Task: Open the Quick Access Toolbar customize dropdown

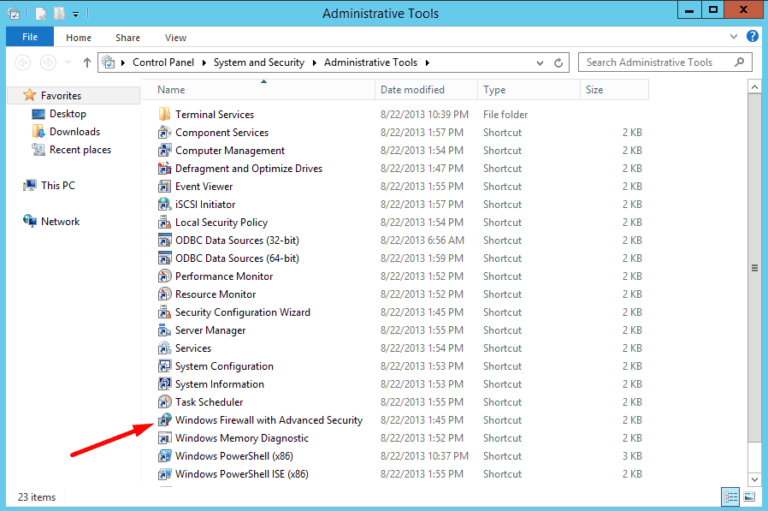Action: coord(75,14)
